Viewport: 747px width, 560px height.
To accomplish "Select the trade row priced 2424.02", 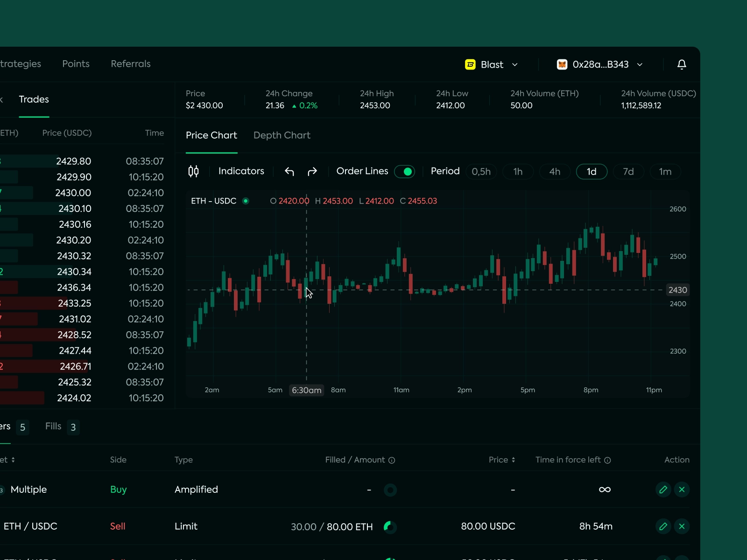I will point(82,398).
